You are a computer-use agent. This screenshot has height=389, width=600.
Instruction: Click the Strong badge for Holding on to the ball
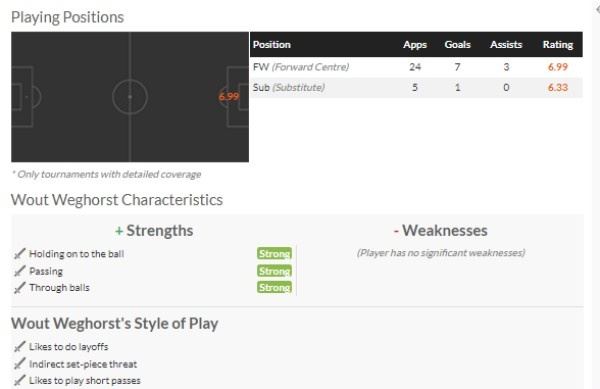(274, 253)
